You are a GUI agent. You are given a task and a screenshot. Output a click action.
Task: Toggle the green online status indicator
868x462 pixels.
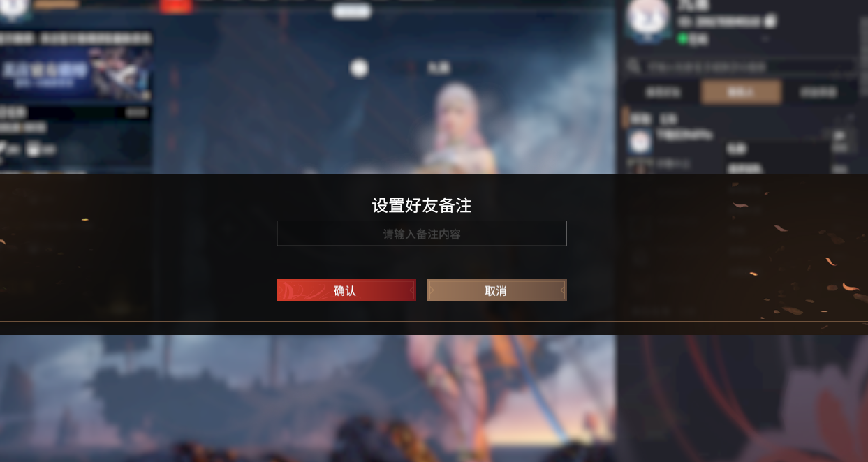[x=682, y=39]
